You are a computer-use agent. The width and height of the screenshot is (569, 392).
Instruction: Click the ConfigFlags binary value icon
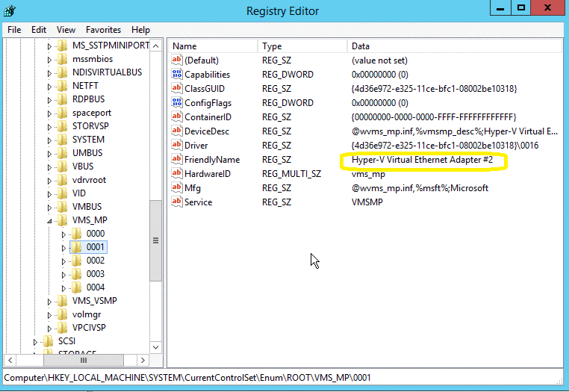click(x=177, y=103)
